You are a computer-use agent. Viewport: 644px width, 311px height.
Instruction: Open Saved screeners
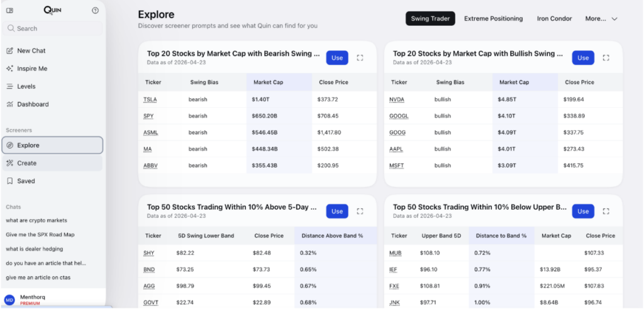(x=52, y=181)
